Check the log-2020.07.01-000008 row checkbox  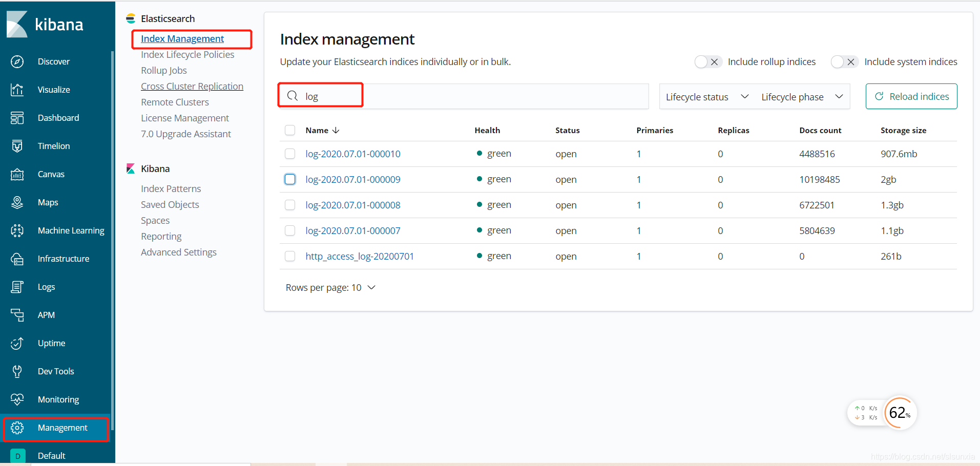pyautogui.click(x=290, y=205)
